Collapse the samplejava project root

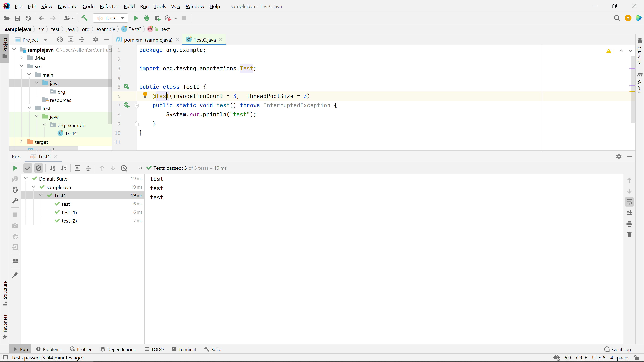click(14, 49)
